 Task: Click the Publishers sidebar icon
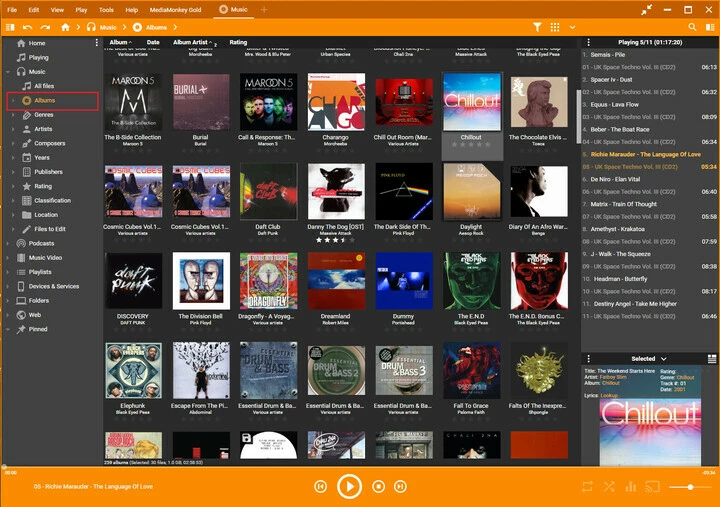click(27, 172)
